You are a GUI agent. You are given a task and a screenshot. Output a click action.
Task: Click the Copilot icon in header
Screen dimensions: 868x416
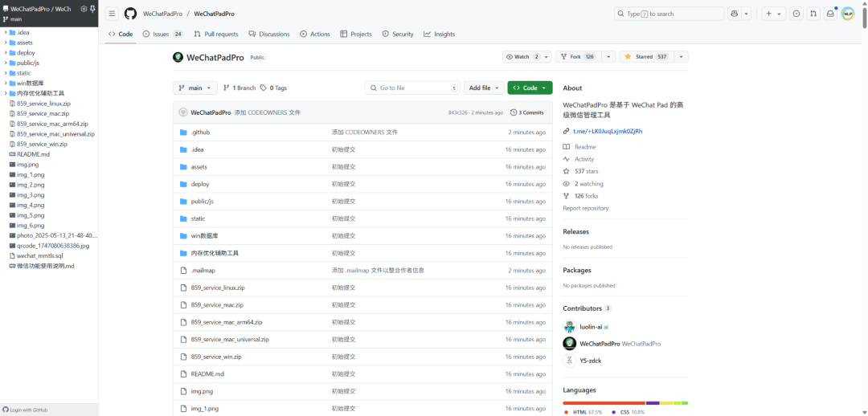(x=735, y=14)
